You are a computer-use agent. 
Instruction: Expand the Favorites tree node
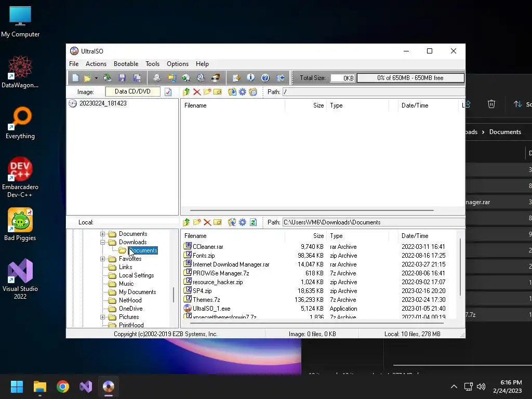pos(102,259)
